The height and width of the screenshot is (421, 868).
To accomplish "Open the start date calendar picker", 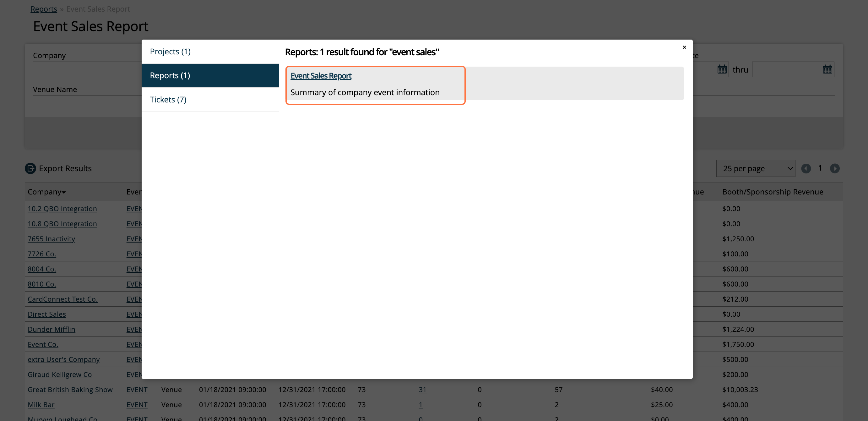I will click(x=722, y=69).
